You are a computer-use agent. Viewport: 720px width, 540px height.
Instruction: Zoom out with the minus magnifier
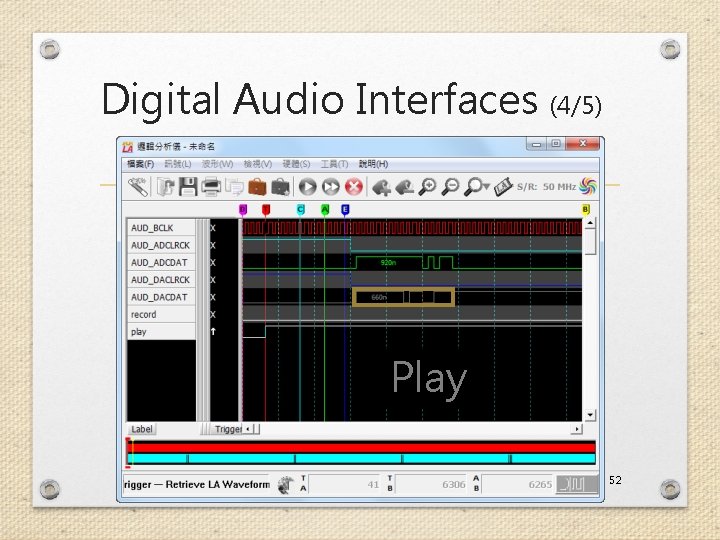(450, 187)
